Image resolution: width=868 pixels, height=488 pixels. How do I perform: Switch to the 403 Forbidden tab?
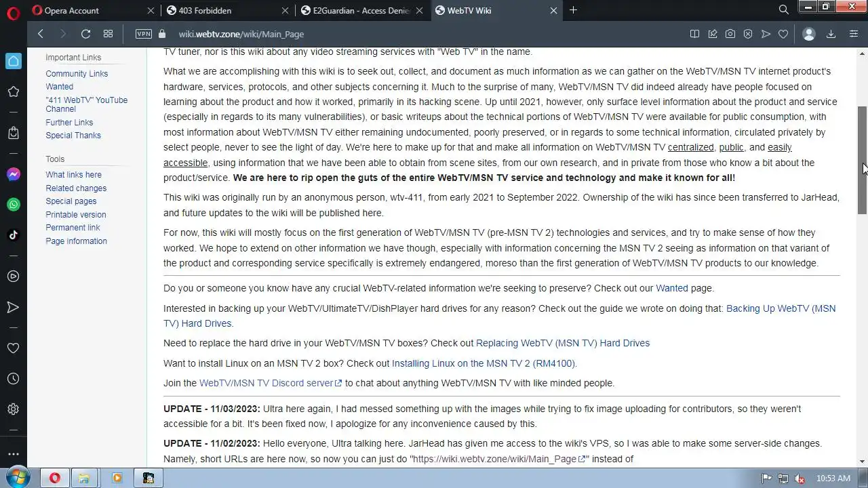227,10
